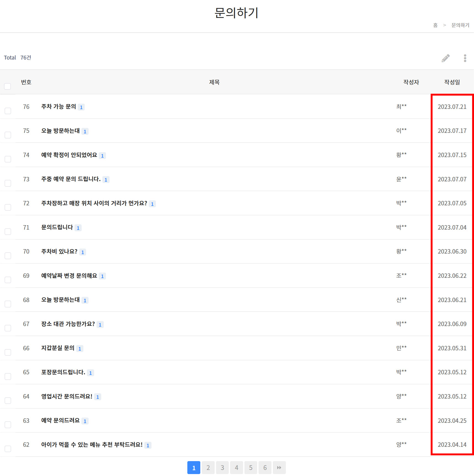Click the 문의하기 breadcrumb link
The height and width of the screenshot is (476, 474).
(x=460, y=25)
